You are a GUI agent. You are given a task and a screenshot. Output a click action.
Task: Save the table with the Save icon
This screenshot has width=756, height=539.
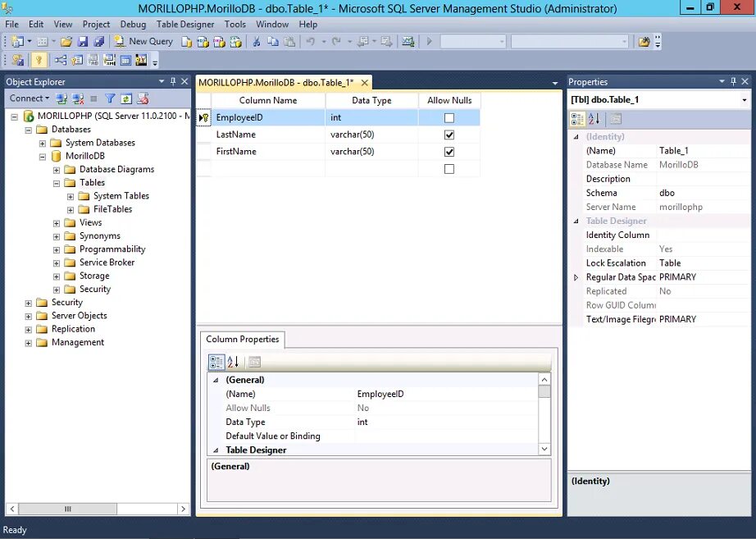tap(83, 42)
